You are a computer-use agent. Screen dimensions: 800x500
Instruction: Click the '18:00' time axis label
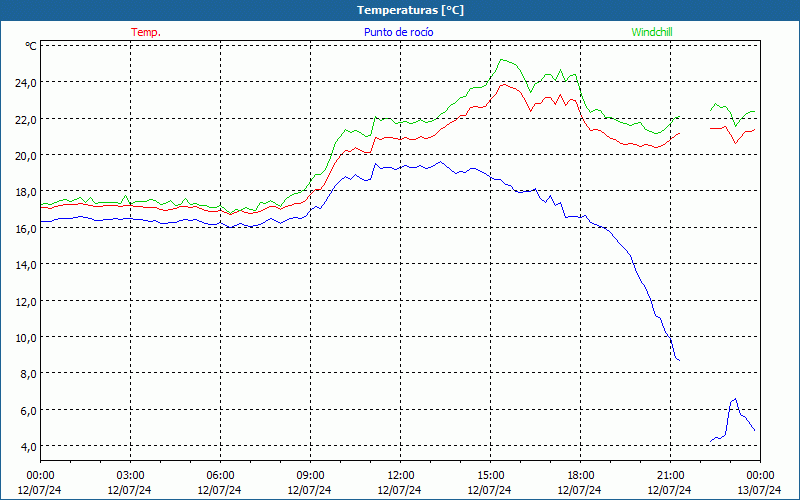tap(580, 476)
